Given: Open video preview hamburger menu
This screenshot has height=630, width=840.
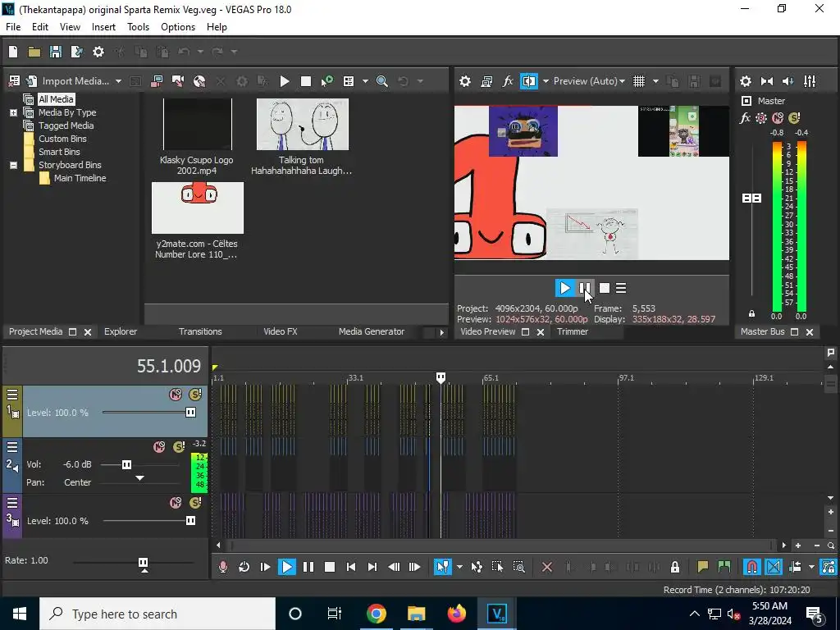Looking at the screenshot, I should (621, 288).
